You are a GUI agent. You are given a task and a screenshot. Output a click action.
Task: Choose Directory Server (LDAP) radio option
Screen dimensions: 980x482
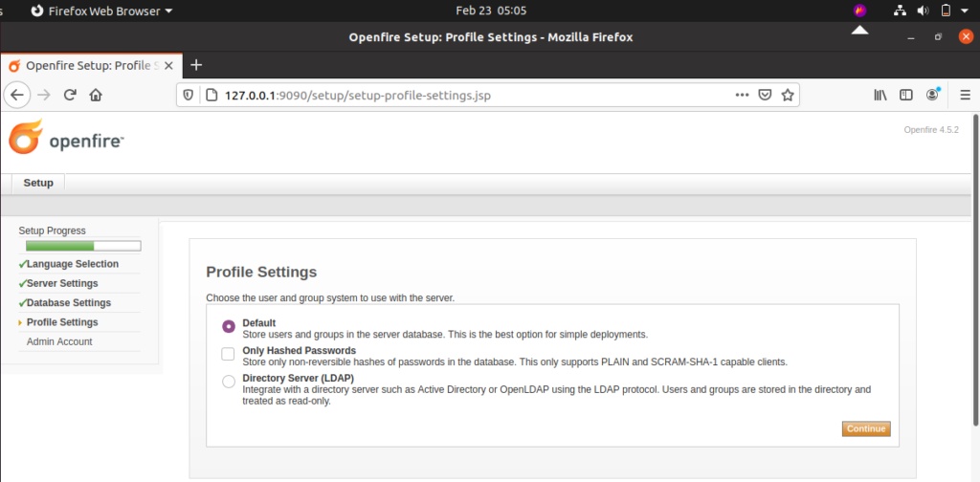229,382
